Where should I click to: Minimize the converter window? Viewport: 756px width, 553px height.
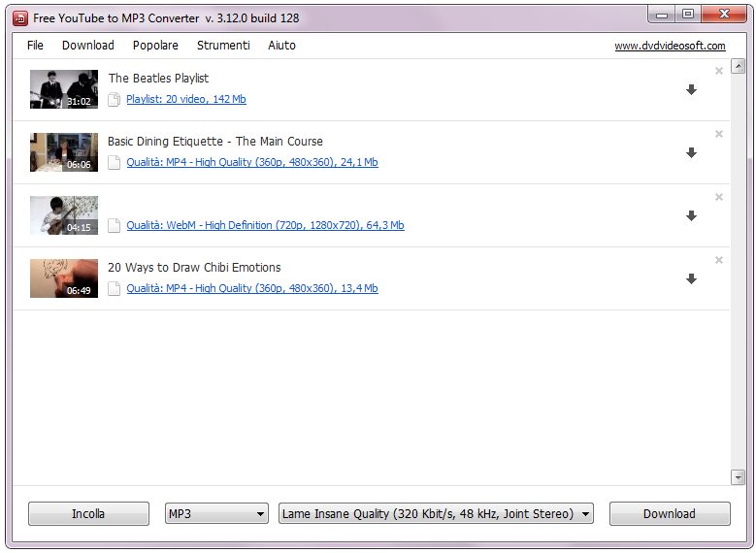click(662, 15)
